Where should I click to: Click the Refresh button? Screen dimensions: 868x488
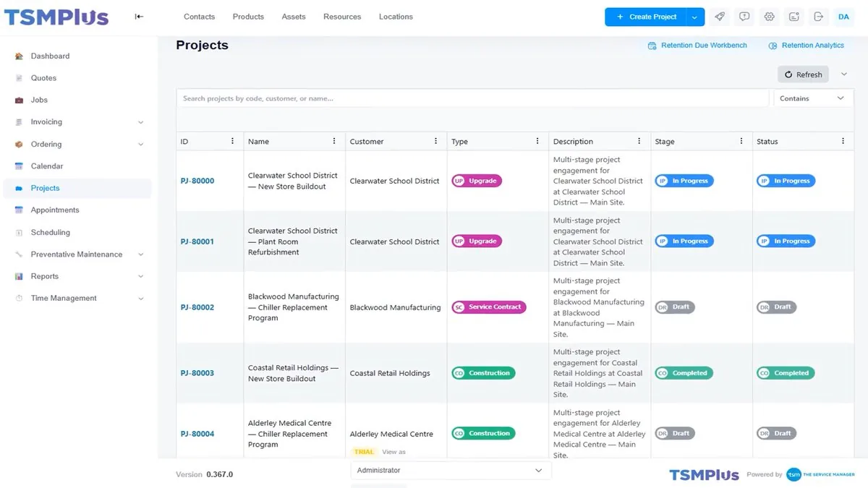803,74
